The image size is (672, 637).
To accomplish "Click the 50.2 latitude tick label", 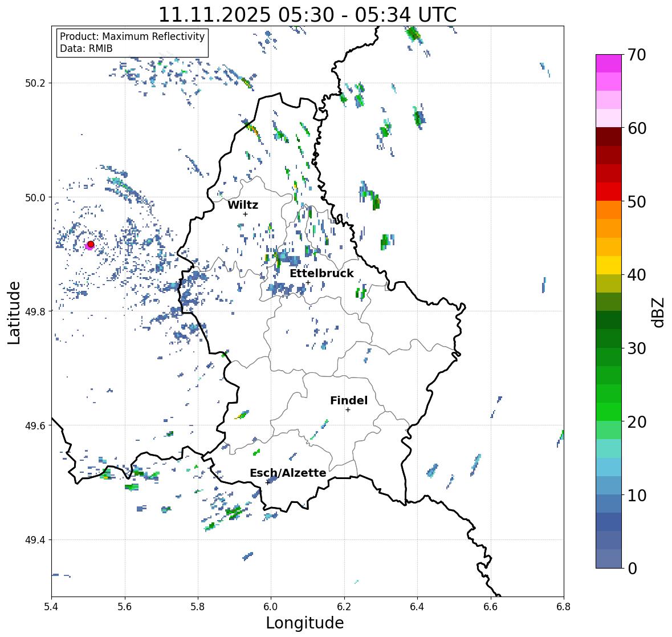I will pyautogui.click(x=35, y=83).
